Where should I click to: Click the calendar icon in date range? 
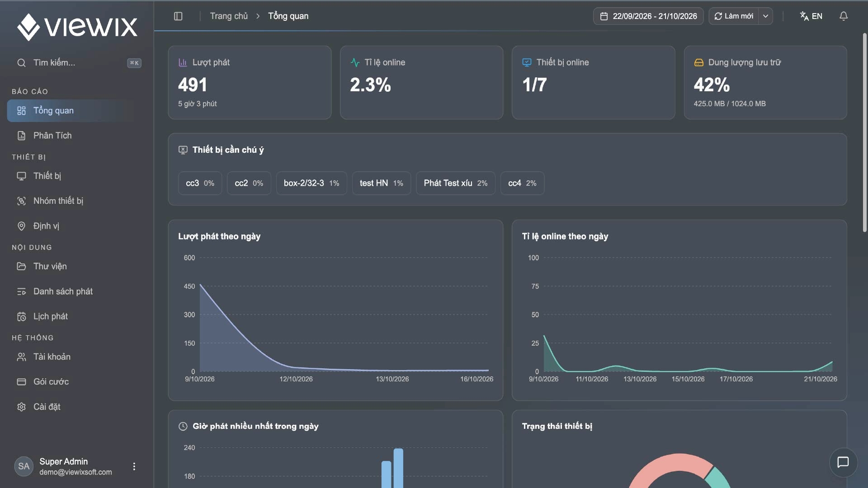point(604,16)
